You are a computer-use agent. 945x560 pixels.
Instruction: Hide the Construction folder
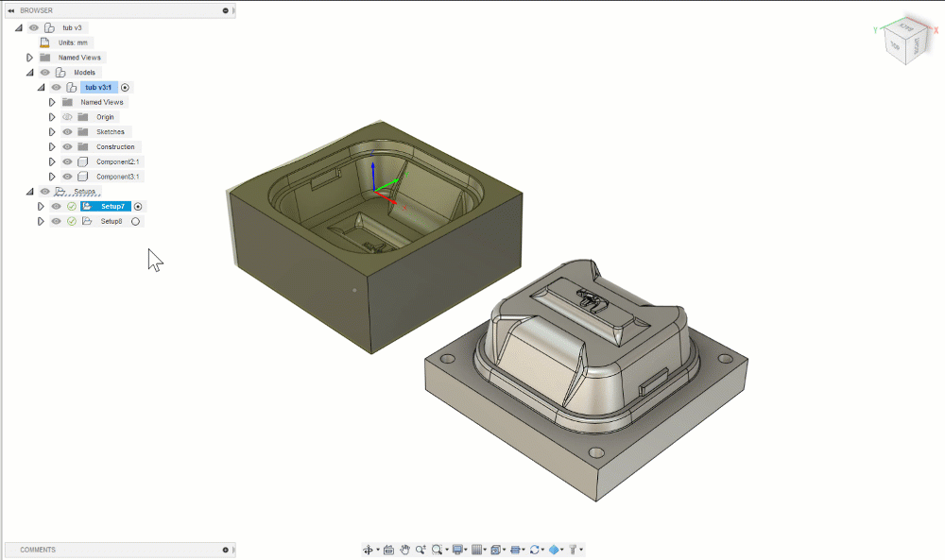[67, 147]
